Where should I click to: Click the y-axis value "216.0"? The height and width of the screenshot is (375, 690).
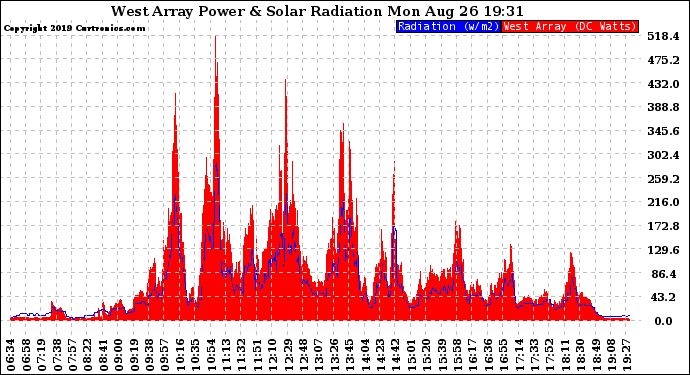pyautogui.click(x=663, y=202)
